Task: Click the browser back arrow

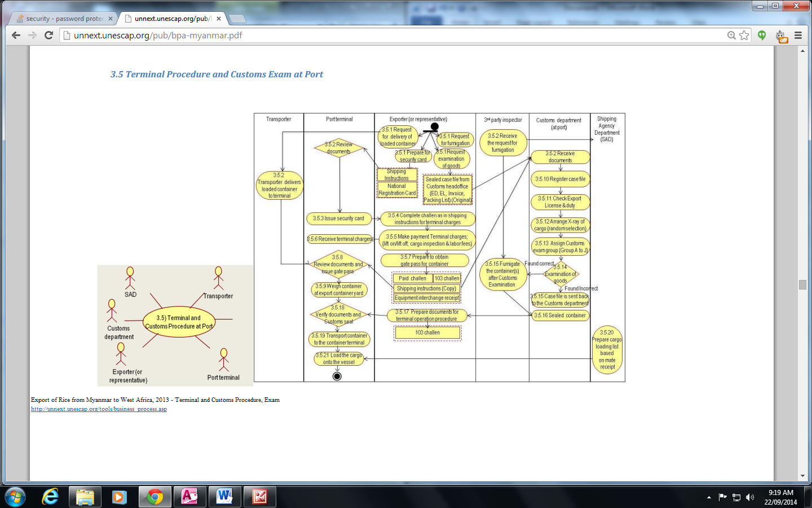Action: point(16,35)
